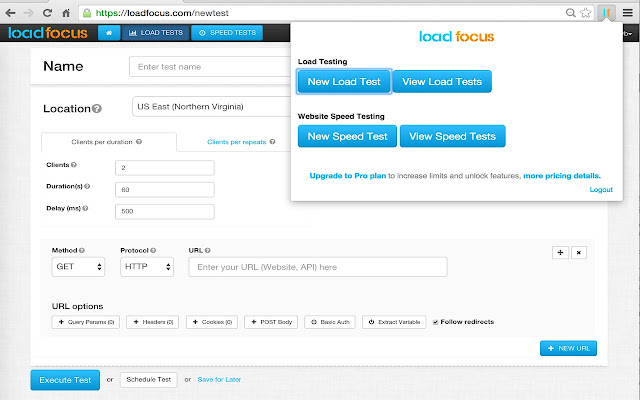Click New Load Test in extension popup
The height and width of the screenshot is (400, 640).
[344, 82]
